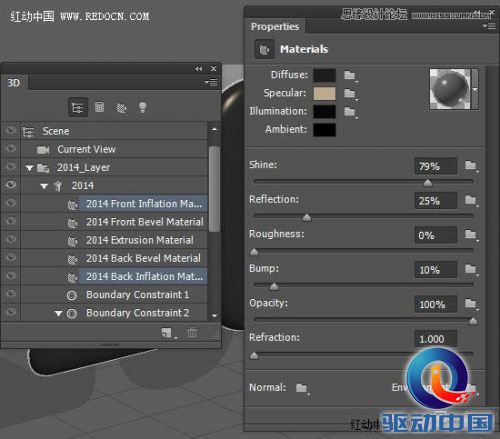Click the Shine 79% value field
This screenshot has width=500, height=439.
pos(435,166)
